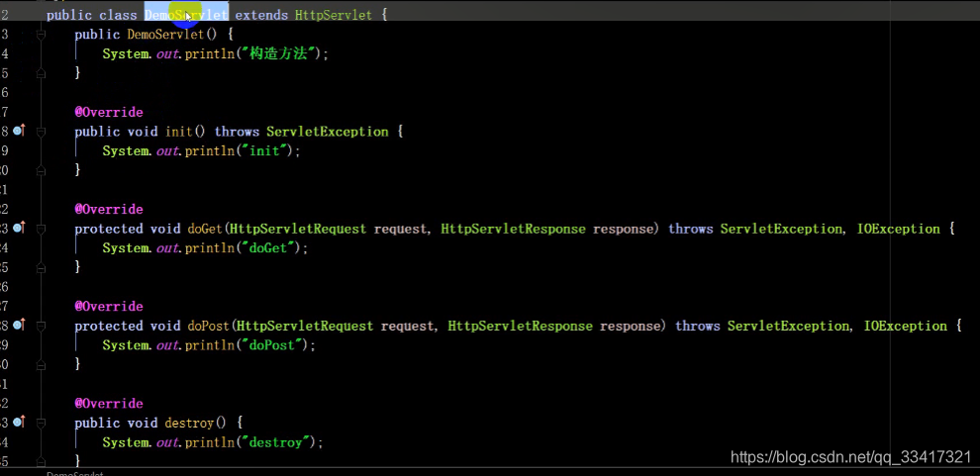Screen dimensions: 980x476
Task: Click the 'request' parameter in doGet signature
Action: 401,229
